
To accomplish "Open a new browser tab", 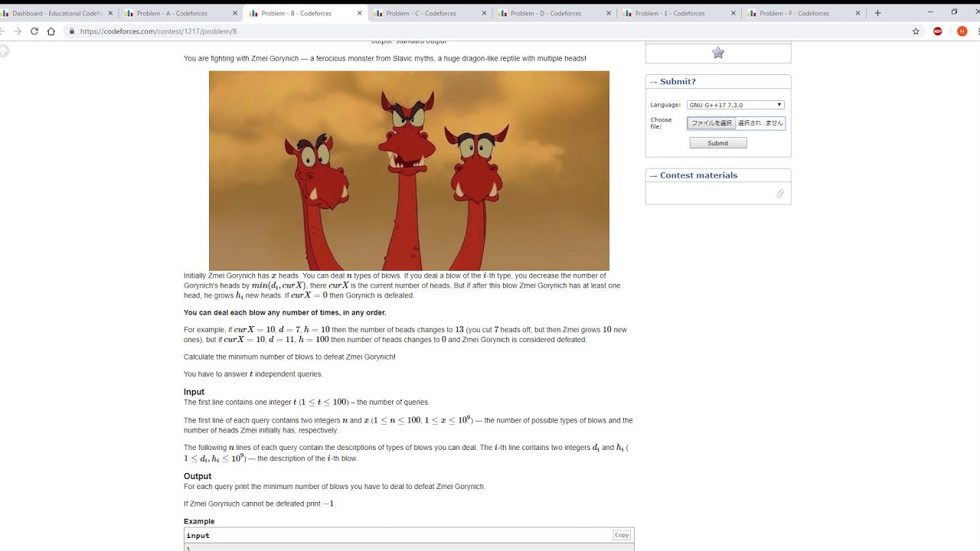I will (877, 13).
